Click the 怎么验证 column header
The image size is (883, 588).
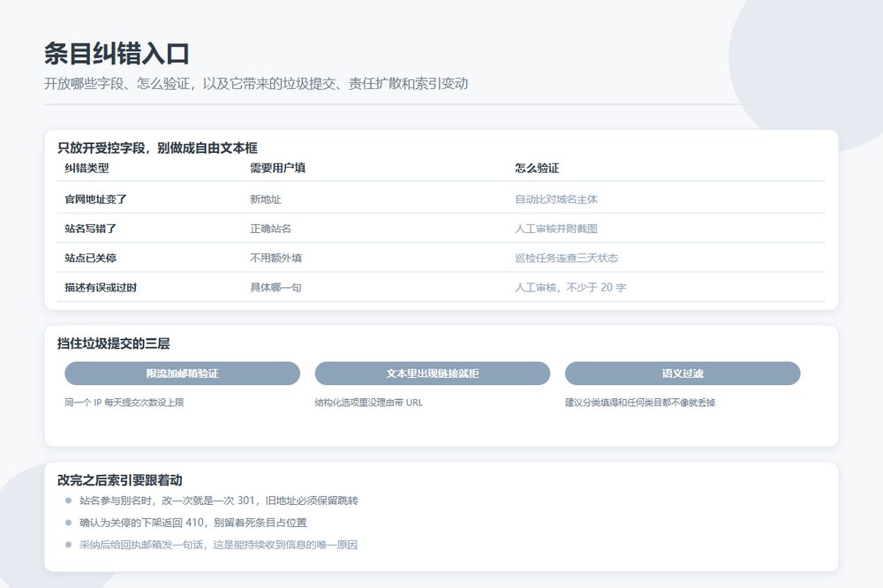click(537, 168)
